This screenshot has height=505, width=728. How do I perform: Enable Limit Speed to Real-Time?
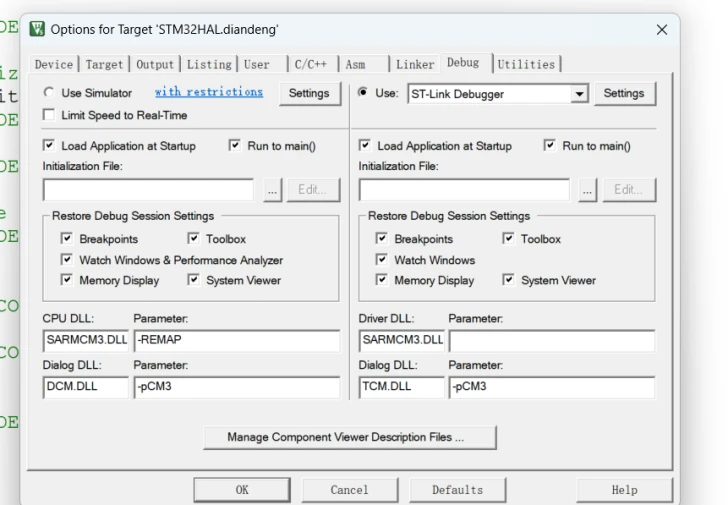48,115
